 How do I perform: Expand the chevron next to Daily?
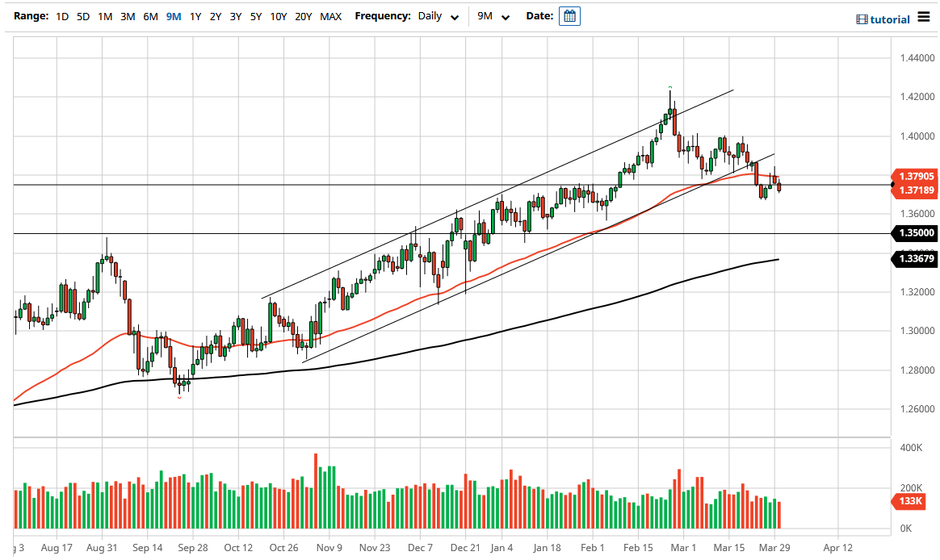click(455, 17)
